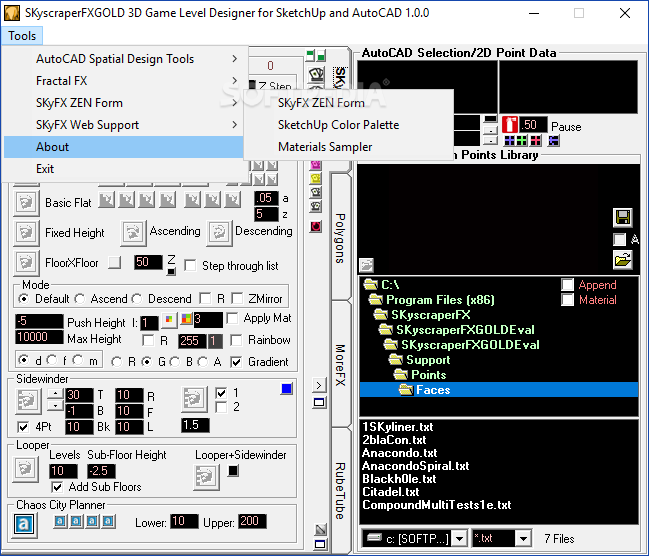Click the Descending build icon

219,232
